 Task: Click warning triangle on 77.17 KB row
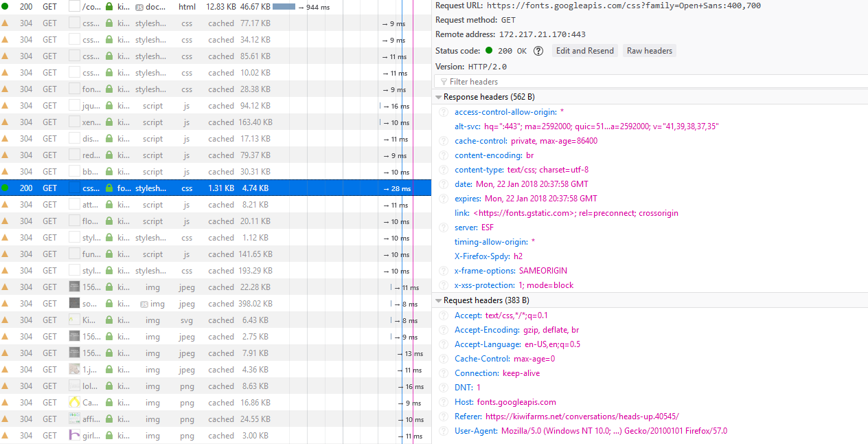5,23
